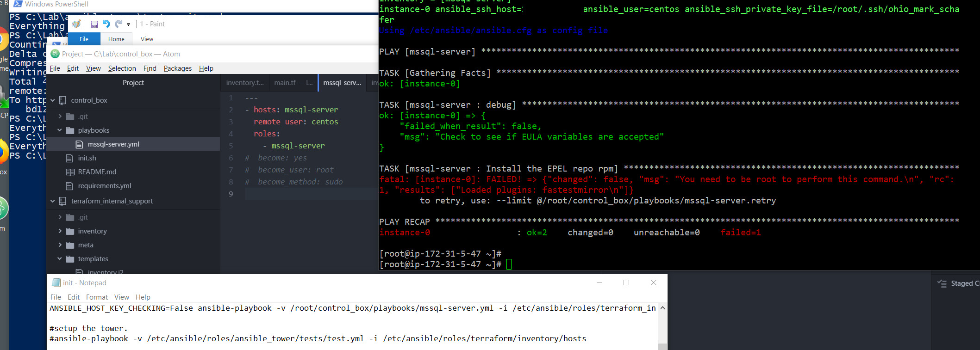Click the README.md book icon

[x=70, y=172]
